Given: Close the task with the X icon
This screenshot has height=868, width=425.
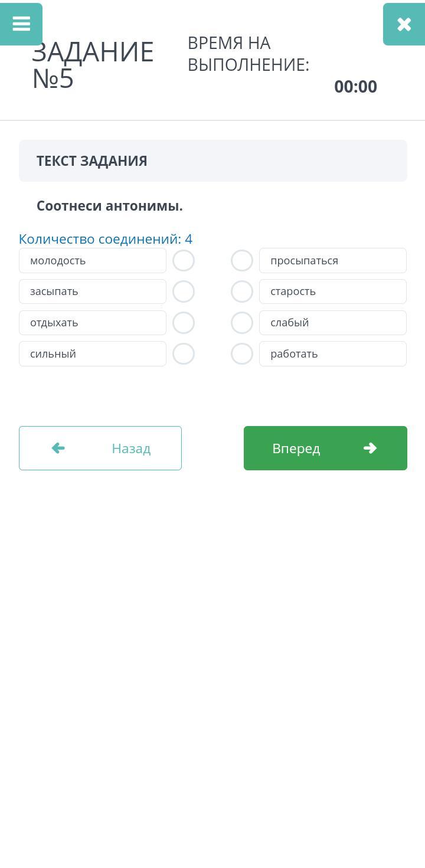Looking at the screenshot, I should tap(404, 24).
